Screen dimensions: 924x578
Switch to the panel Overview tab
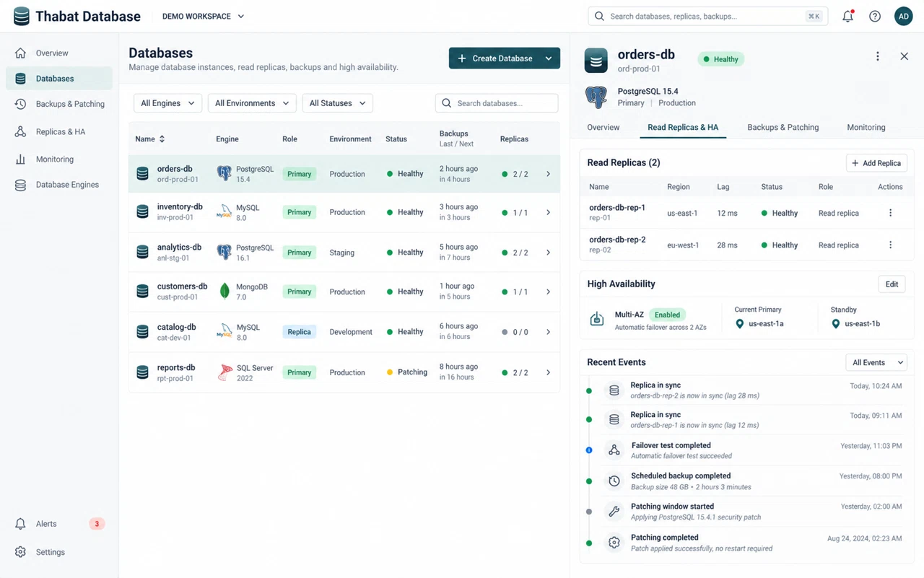[x=603, y=128]
